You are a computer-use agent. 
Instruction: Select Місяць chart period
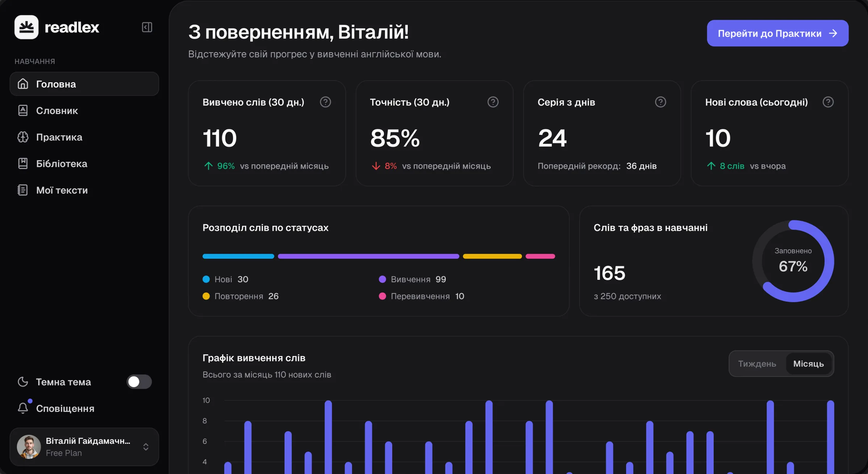coord(809,363)
